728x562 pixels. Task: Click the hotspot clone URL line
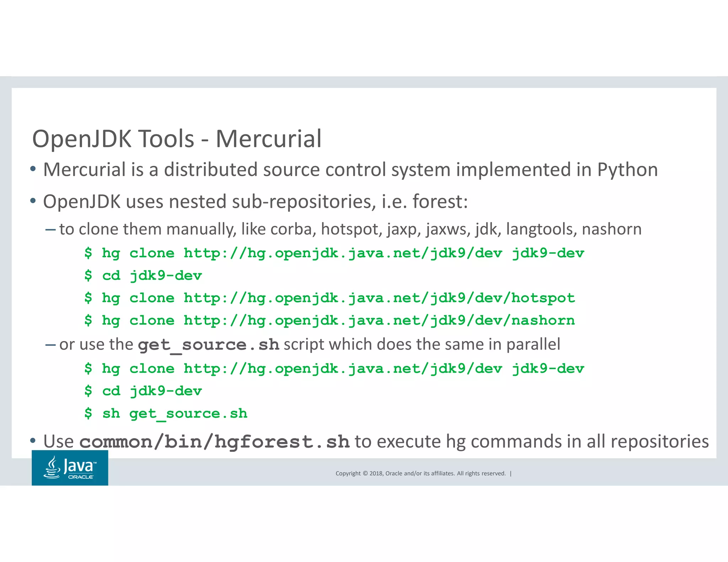tap(379, 298)
